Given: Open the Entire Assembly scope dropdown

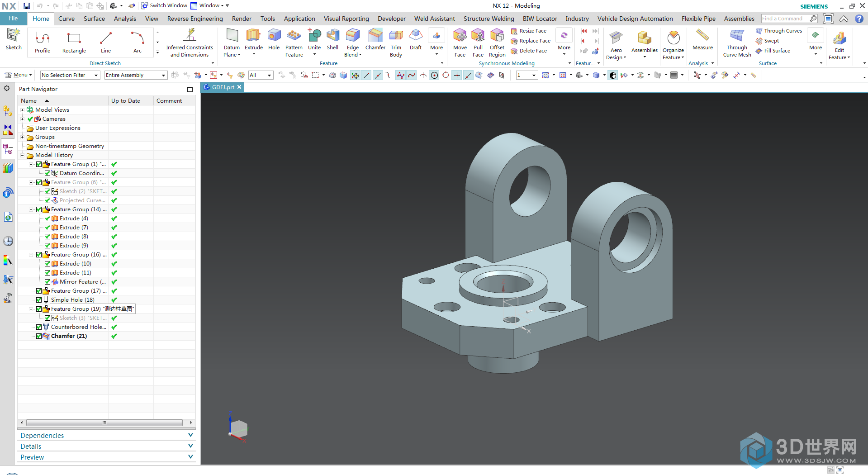Looking at the screenshot, I should click(x=136, y=75).
